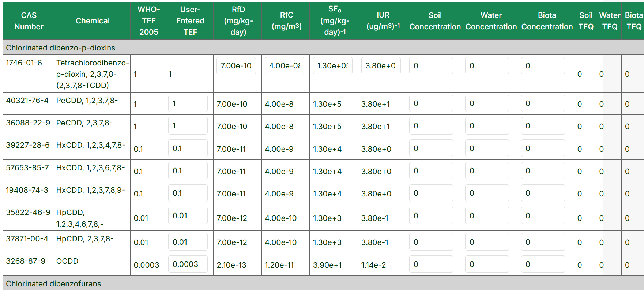Screen dimensions: 644x290
Task: Click User-Entered TEF for HpCDD, 2,3,7,8-
Action: tap(188, 242)
